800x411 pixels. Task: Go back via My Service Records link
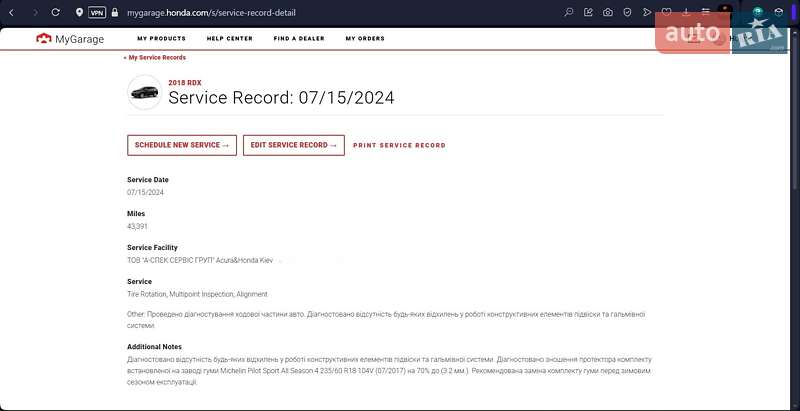click(155, 58)
